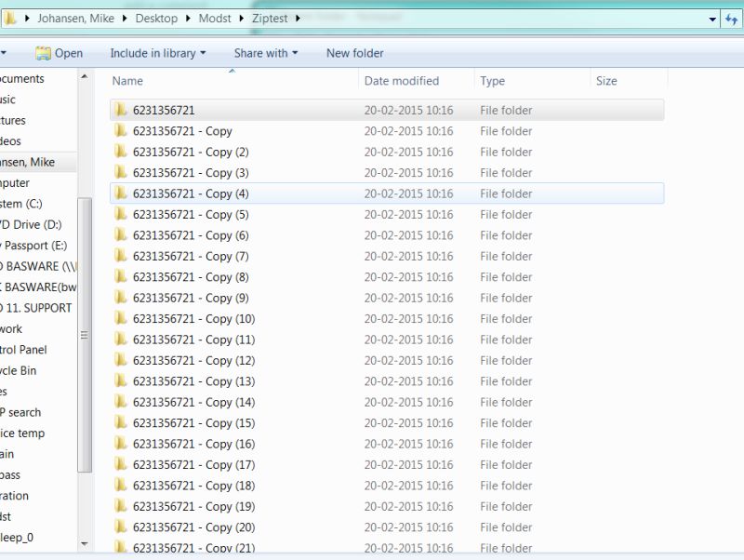Navigate to Modst via the breadcrumb
744x560 pixels.
point(215,18)
